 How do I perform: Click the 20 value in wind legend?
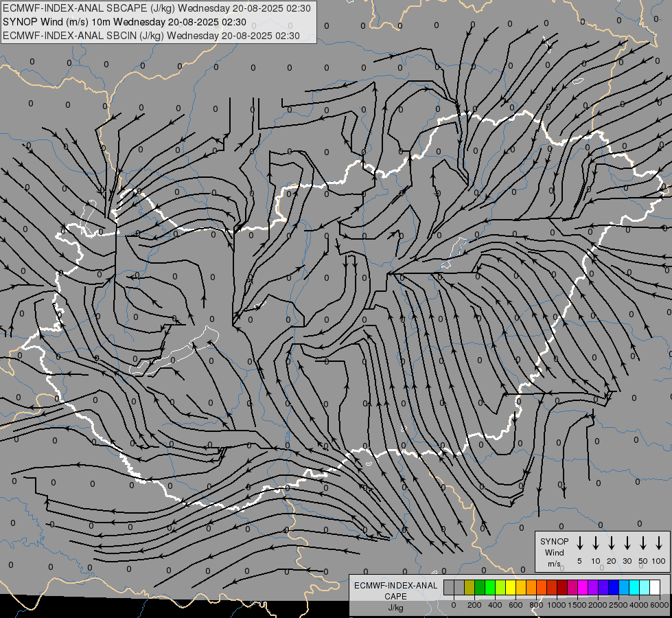612,561
